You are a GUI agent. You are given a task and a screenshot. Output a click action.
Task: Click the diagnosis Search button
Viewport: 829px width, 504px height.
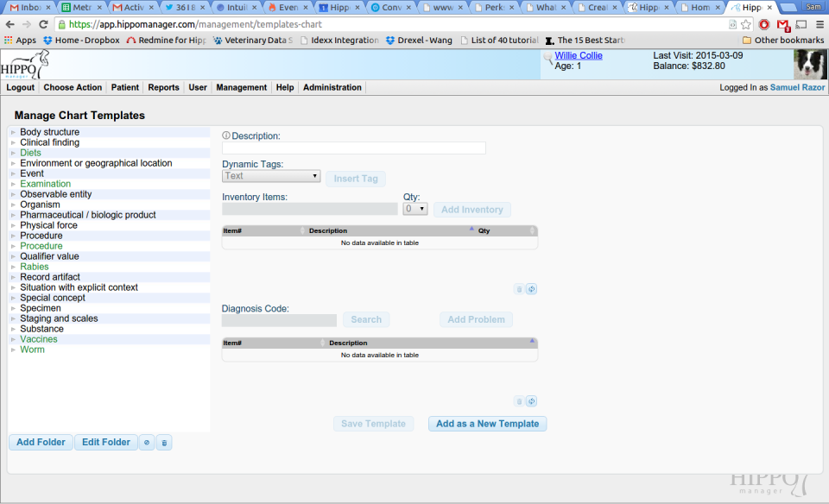click(x=366, y=319)
